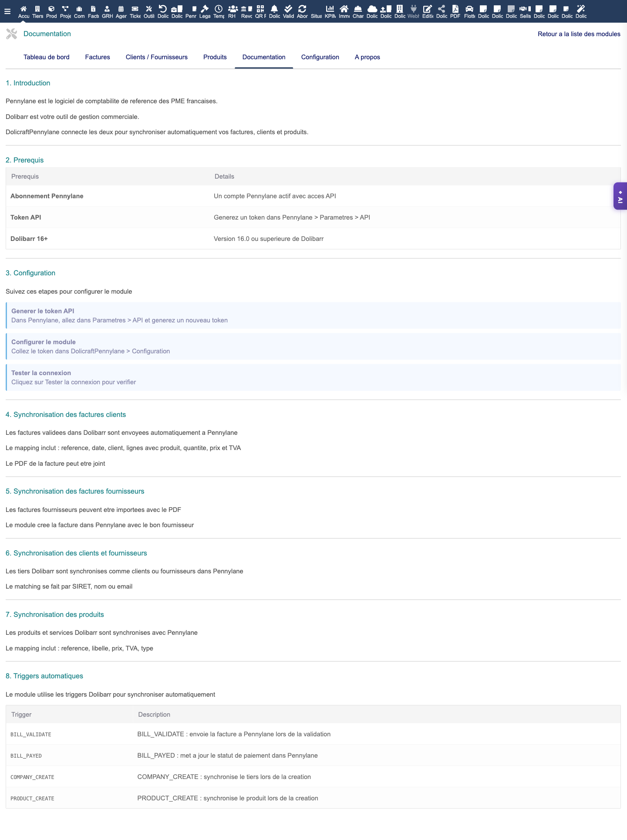The image size is (627, 840).
Task: Click heading Synchronisation des clients et fournisseurs
Action: pyautogui.click(x=76, y=553)
